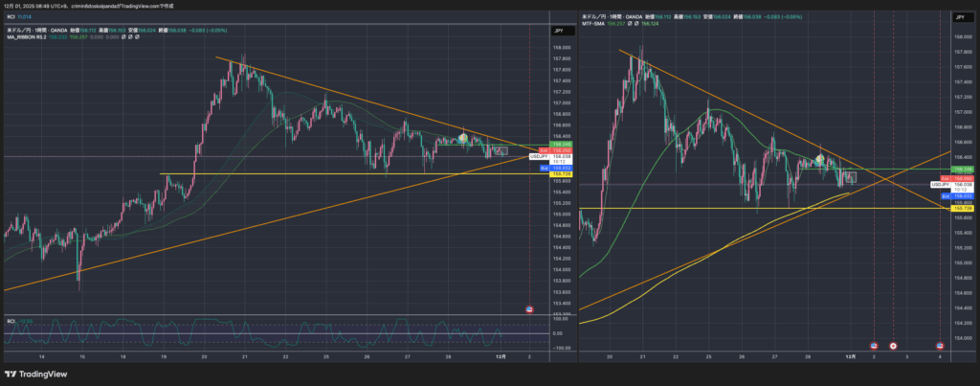The width and height of the screenshot is (980, 386).
Task: Click the first US flag event icon in right chart
Action: coord(873,345)
